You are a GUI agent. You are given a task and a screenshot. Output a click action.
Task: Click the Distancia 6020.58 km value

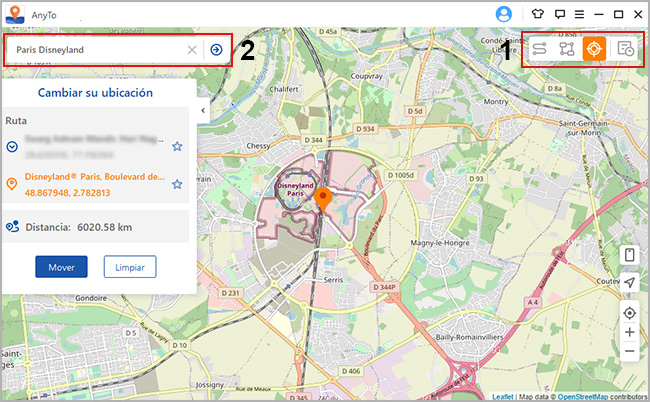click(104, 227)
